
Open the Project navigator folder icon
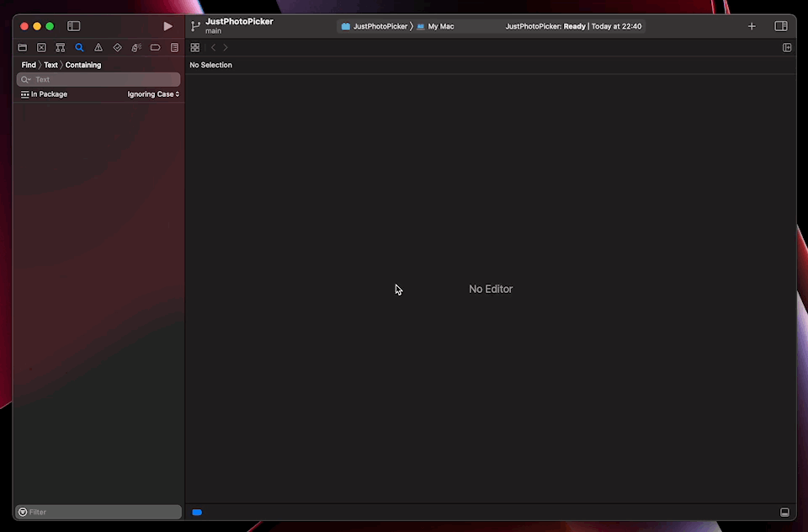[x=22, y=47]
